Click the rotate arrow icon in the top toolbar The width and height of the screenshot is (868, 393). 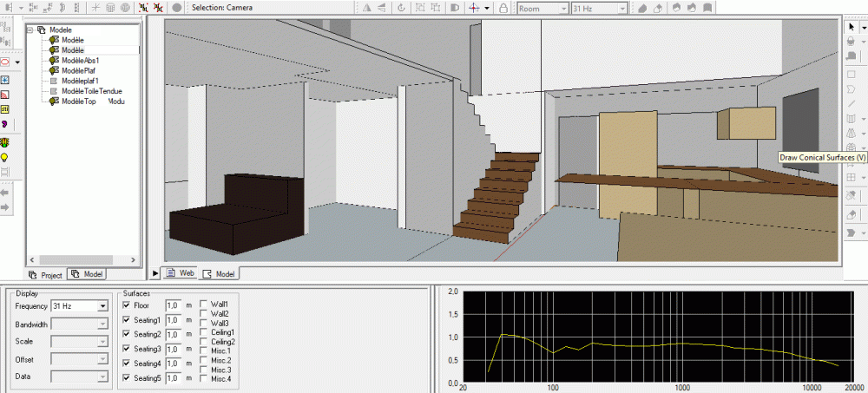[400, 8]
